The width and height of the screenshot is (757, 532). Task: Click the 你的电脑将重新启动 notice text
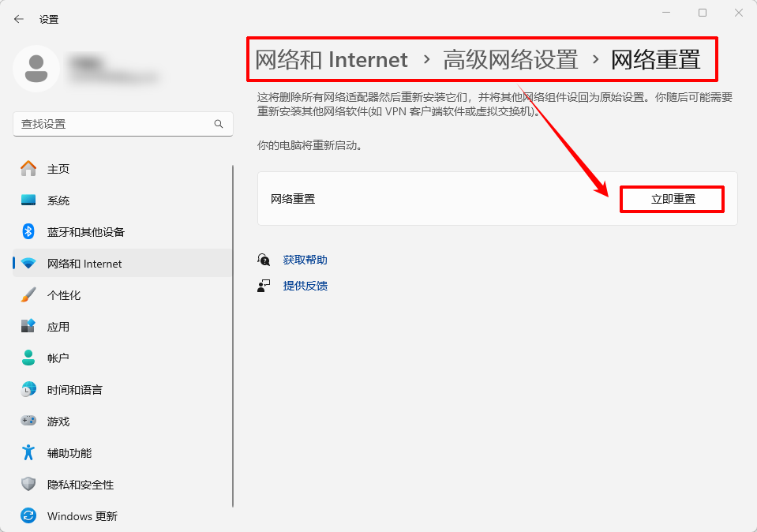[309, 145]
